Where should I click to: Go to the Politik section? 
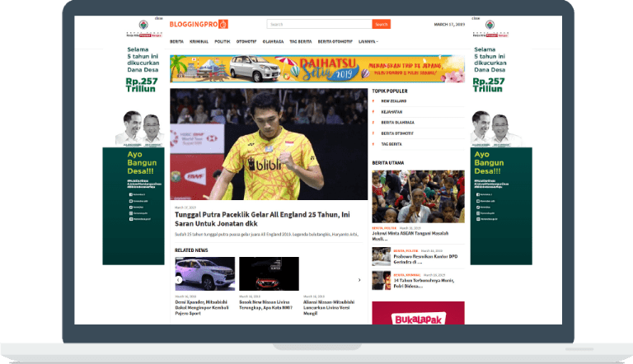tap(222, 40)
